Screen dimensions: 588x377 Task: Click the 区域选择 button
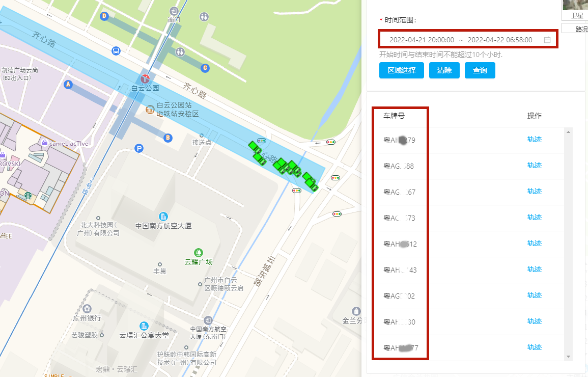click(402, 70)
